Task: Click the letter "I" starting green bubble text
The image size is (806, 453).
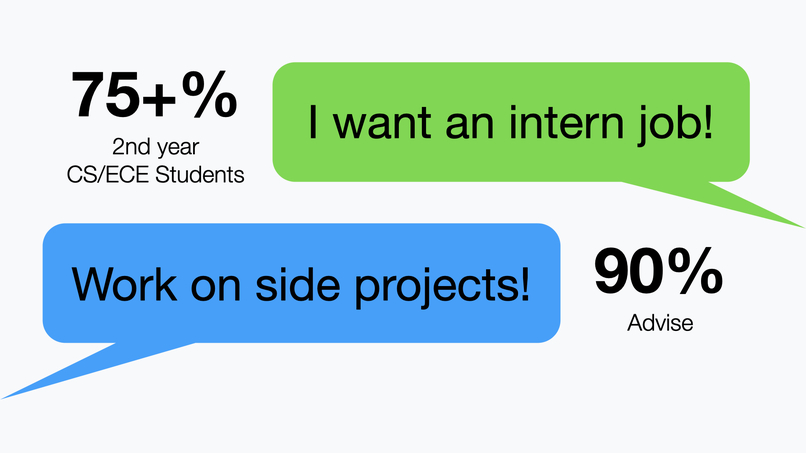Action: pos(313,122)
